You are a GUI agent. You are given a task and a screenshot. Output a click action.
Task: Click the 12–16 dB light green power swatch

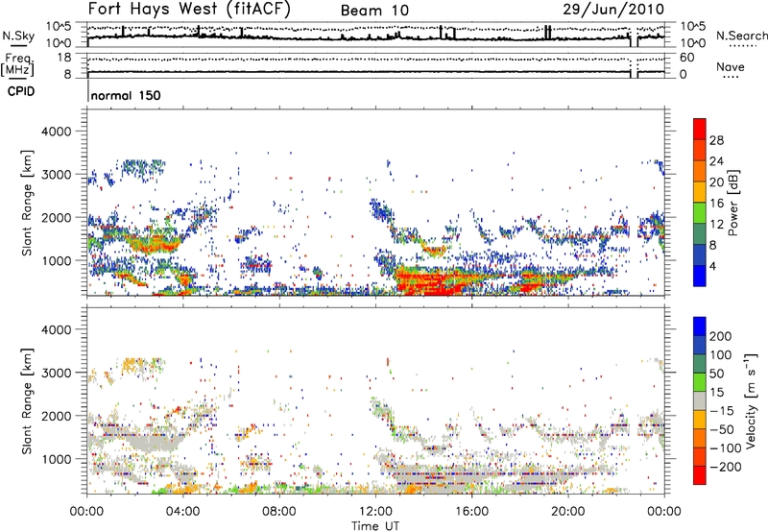coord(700,213)
